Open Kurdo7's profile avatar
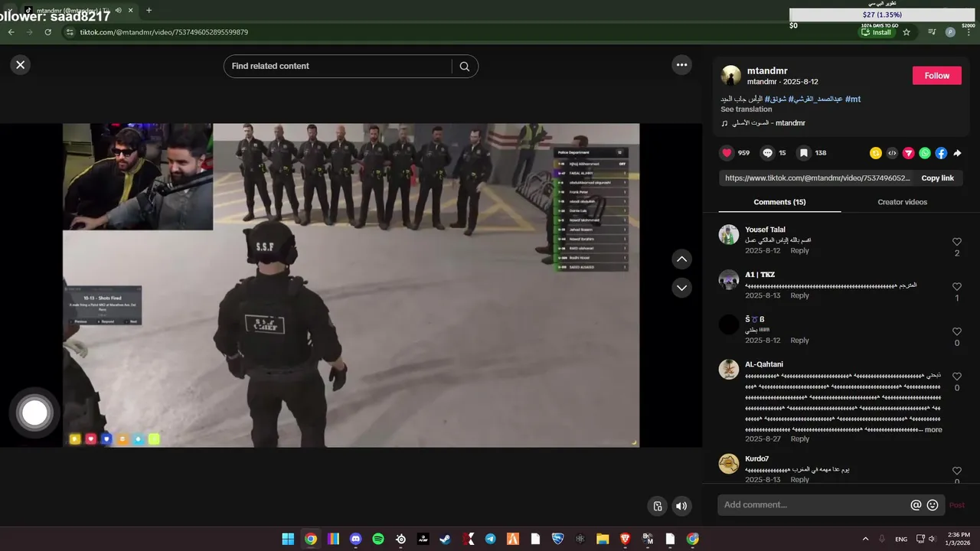Viewport: 980px width, 551px height. coord(729,464)
